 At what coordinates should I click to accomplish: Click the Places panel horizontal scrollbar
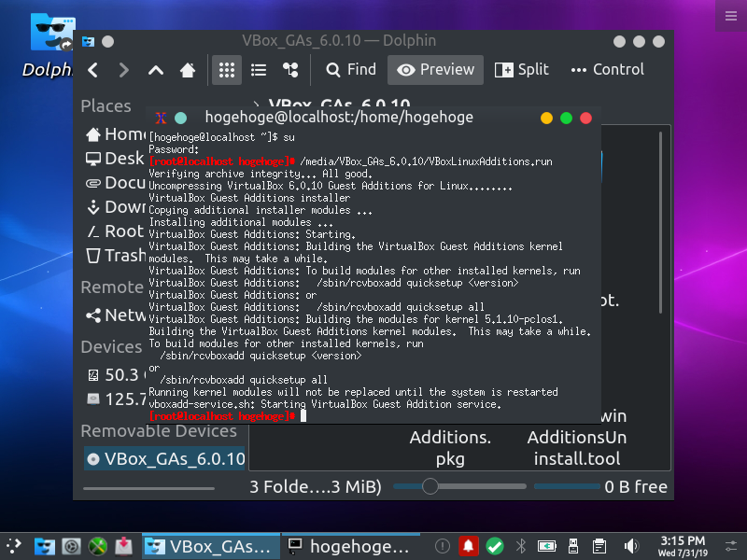(148, 488)
